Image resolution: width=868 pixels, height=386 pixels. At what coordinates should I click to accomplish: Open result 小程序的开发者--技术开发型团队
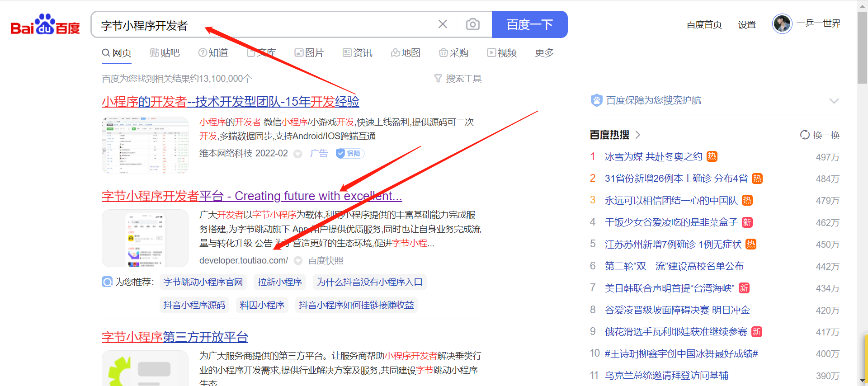click(x=231, y=101)
